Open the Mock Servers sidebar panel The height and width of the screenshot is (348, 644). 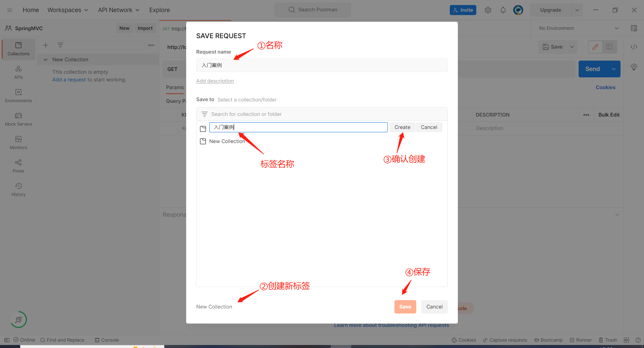click(18, 119)
